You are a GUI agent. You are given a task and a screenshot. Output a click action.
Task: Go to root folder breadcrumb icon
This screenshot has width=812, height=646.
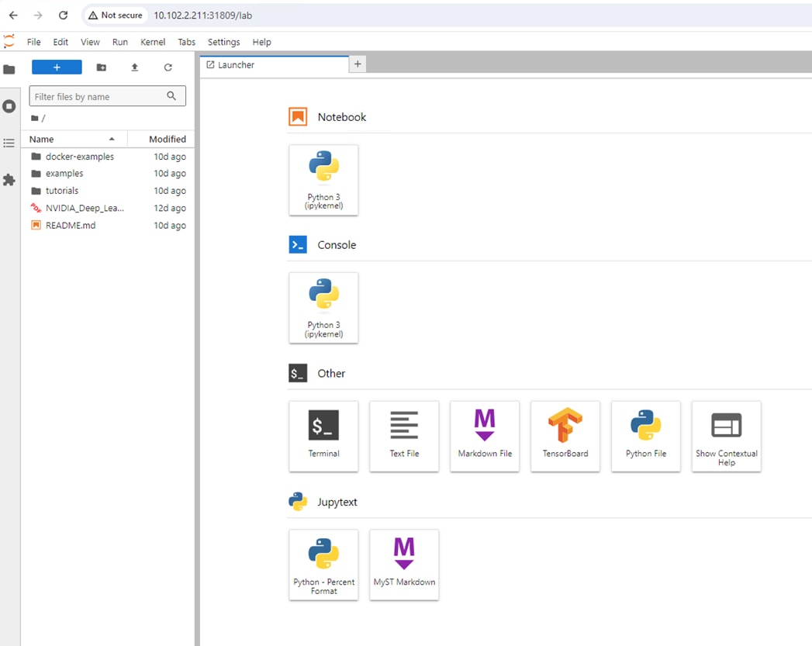35,119
